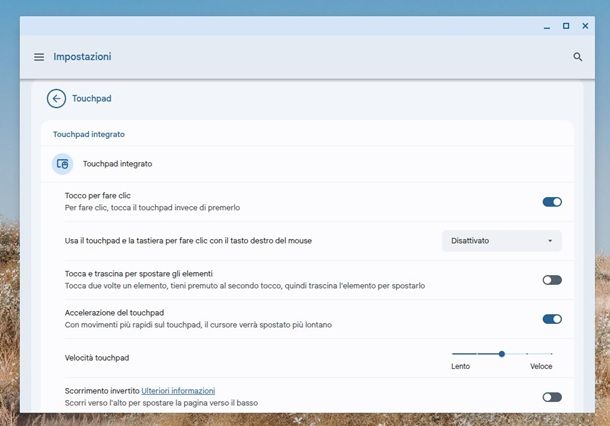610x426 pixels.
Task: Click the Veloce slider label
Action: click(541, 366)
